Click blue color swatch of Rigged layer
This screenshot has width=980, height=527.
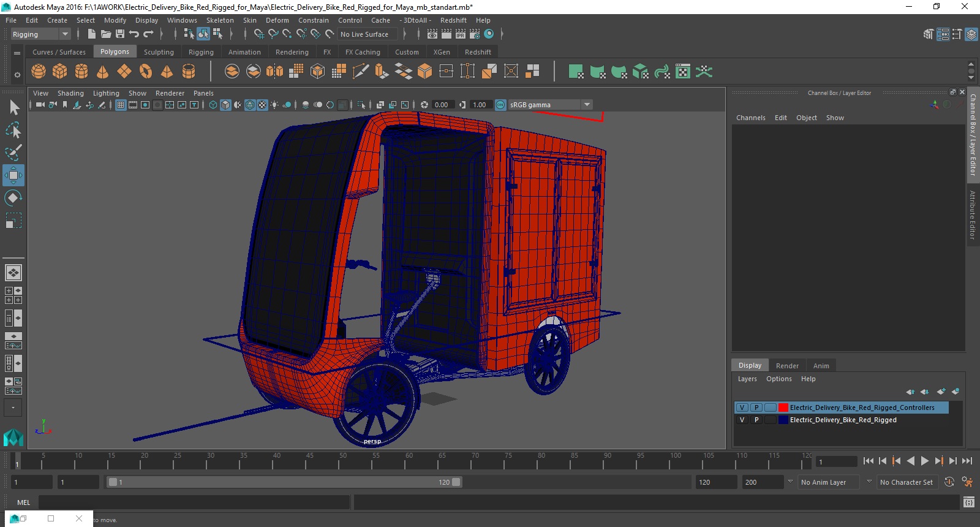coord(783,420)
